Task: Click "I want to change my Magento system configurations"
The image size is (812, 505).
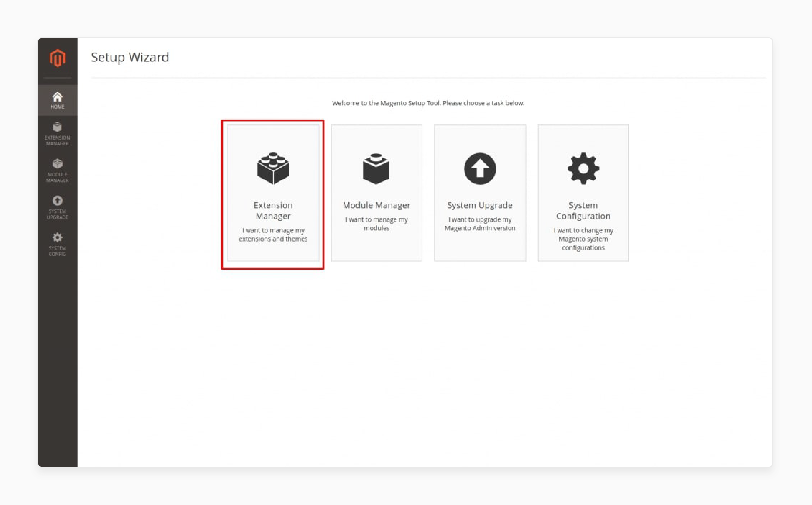Action: [x=583, y=239]
